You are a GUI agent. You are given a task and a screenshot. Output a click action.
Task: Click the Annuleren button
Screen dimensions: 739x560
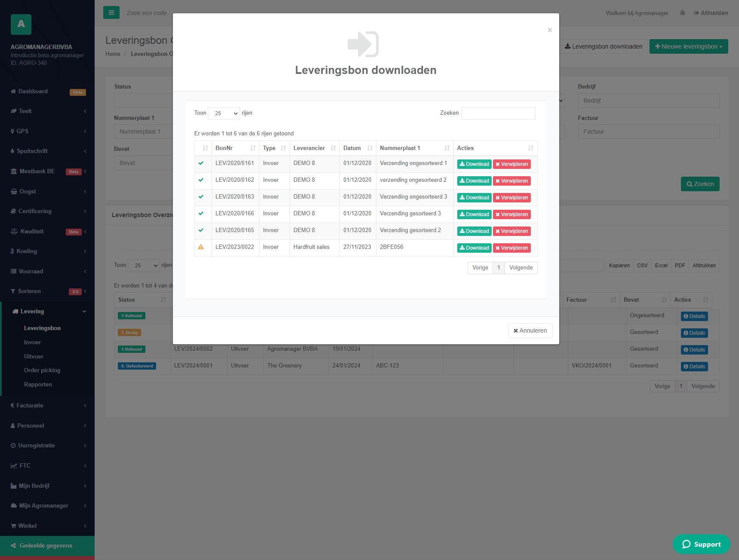point(530,330)
